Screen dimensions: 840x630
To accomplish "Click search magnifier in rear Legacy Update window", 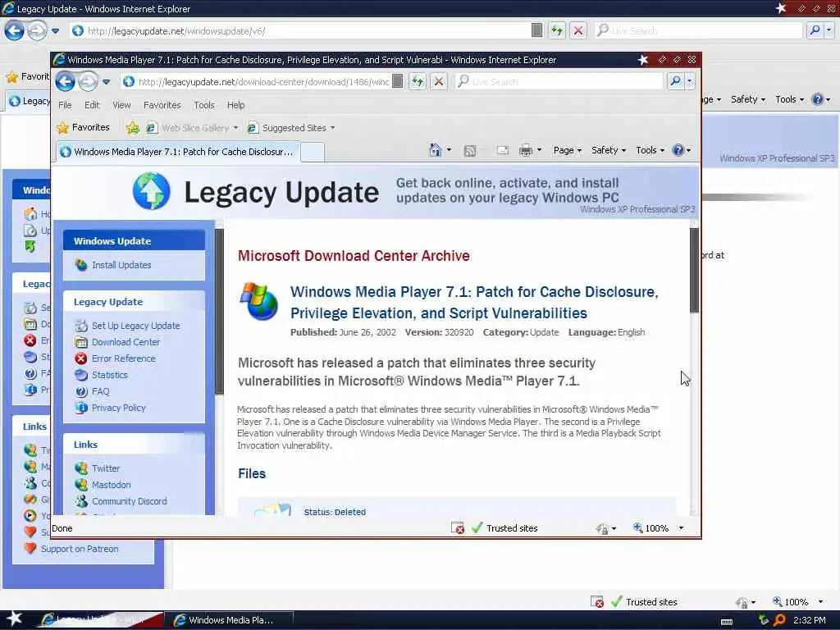I will click(x=815, y=30).
